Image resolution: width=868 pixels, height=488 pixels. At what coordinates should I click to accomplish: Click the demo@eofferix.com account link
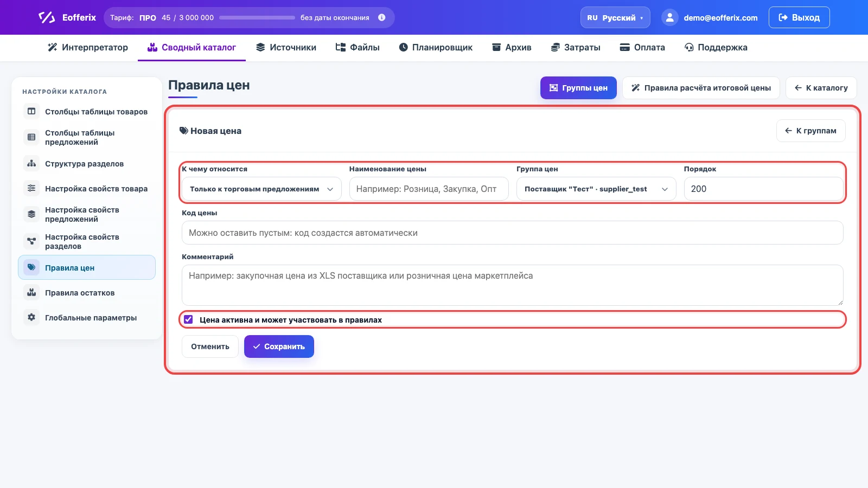pos(720,17)
